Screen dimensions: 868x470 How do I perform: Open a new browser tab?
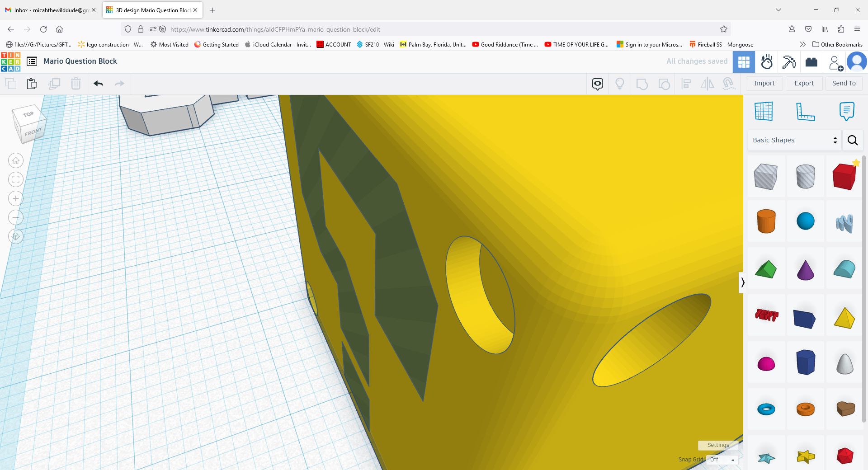click(x=212, y=10)
